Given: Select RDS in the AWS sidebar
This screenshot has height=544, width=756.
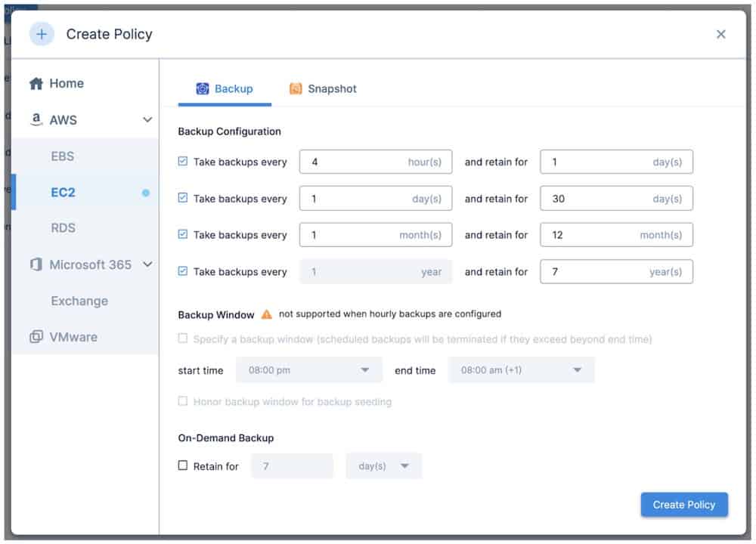Looking at the screenshot, I should coord(63,228).
